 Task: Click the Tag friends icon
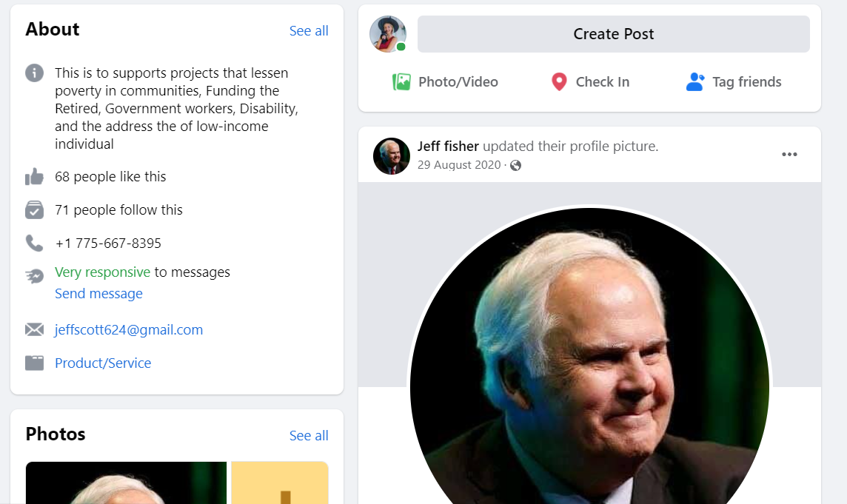(694, 82)
